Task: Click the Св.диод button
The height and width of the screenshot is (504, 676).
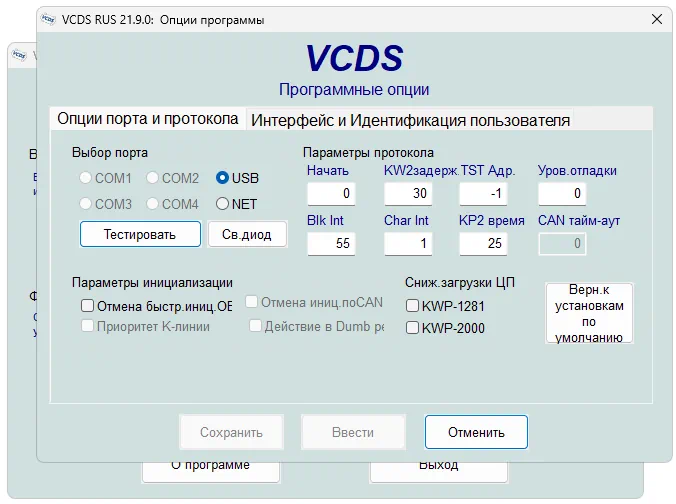Action: (247, 234)
